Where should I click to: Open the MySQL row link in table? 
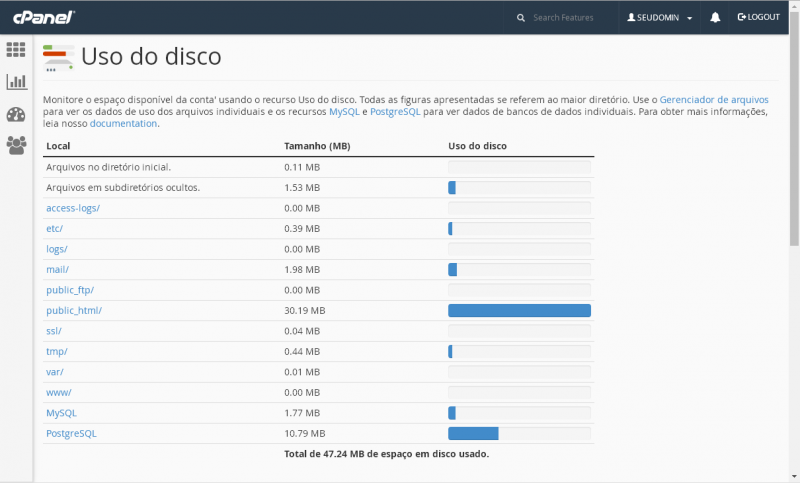[61, 413]
